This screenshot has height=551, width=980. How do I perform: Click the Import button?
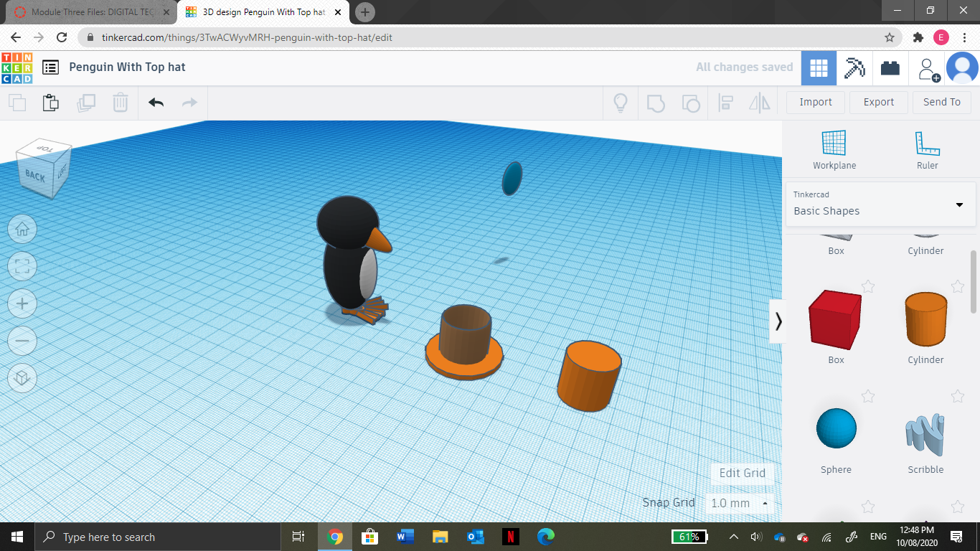(x=816, y=102)
